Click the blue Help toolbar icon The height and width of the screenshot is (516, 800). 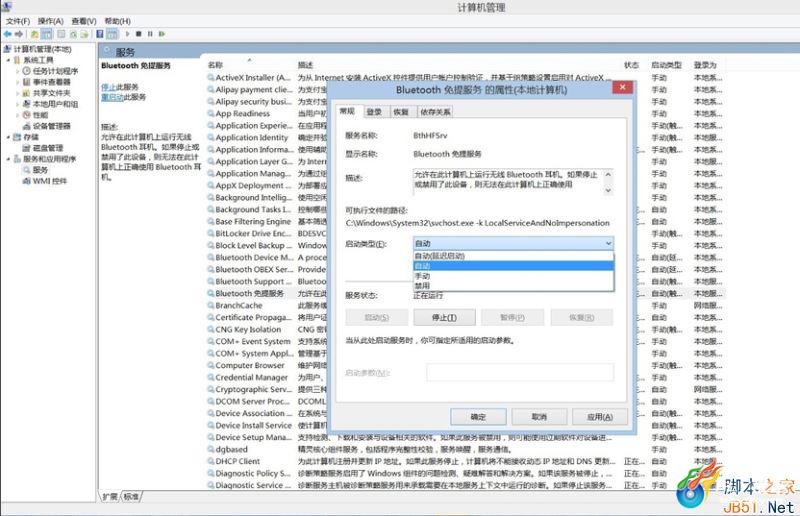click(100, 34)
